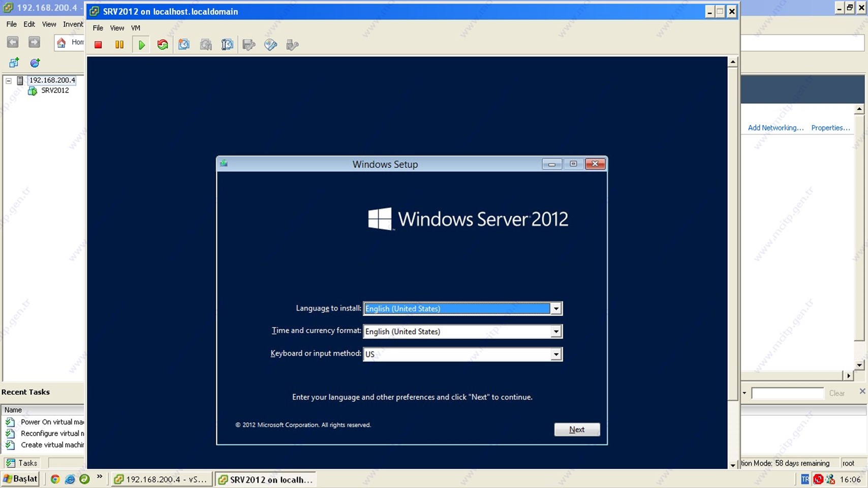The width and height of the screenshot is (868, 488).
Task: Expand the quick launch overflow chevron
Action: [x=100, y=477]
